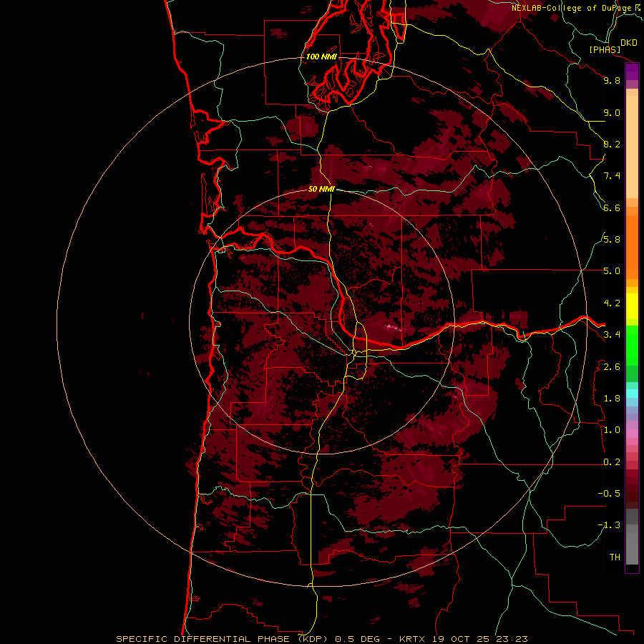Click the 0.5 DEG elevation text
This screenshot has width=644, height=644.
point(358,639)
